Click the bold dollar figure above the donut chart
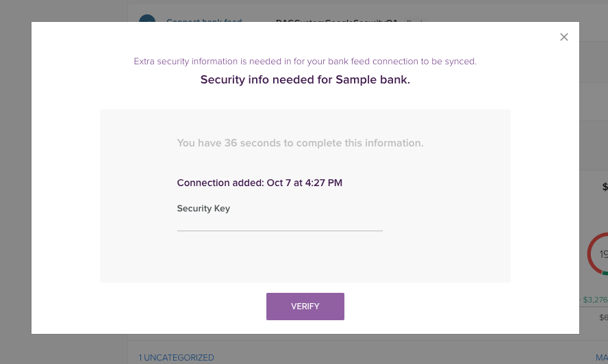This screenshot has height=364, width=608. pos(605,187)
